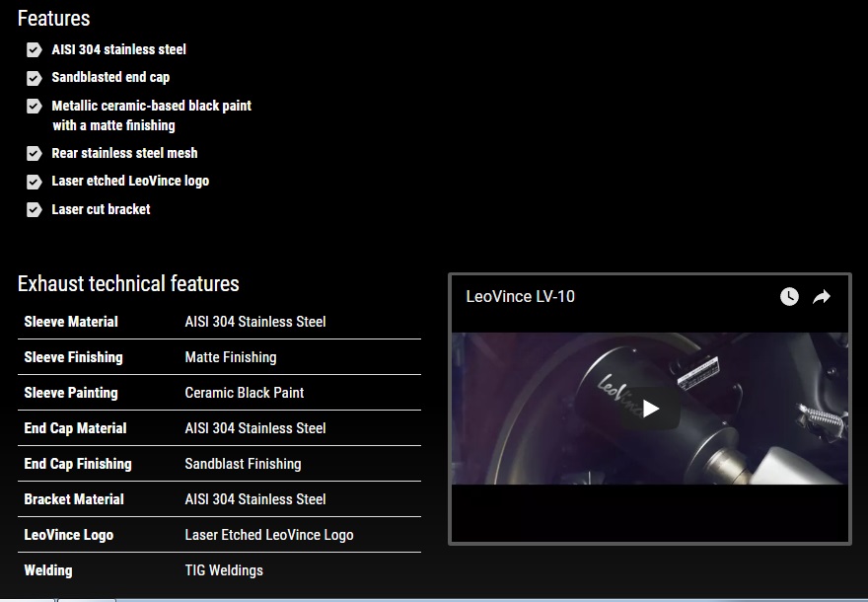
Task: Select the 'Rear stainless steel mesh' text
Action: pos(124,153)
